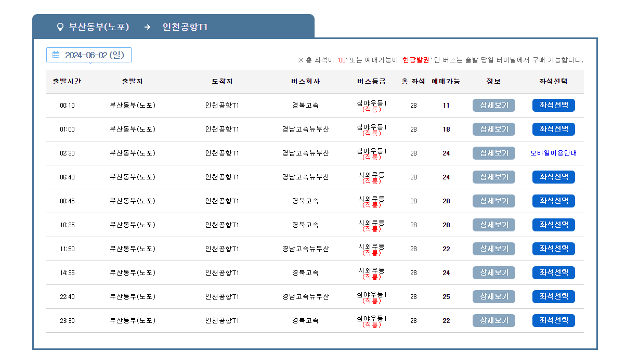The width and height of the screenshot is (639, 364).
Task: Click the 출발시간 column header
Action: [x=67, y=82]
